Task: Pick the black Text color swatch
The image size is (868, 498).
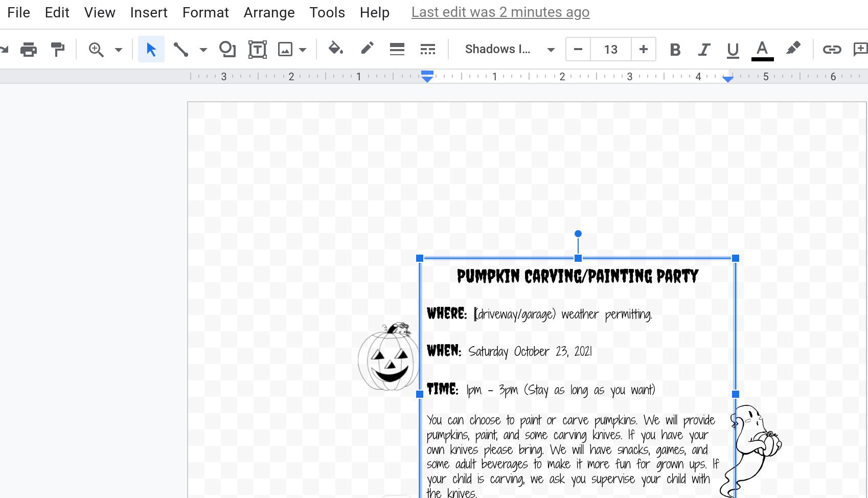Action: coord(762,50)
